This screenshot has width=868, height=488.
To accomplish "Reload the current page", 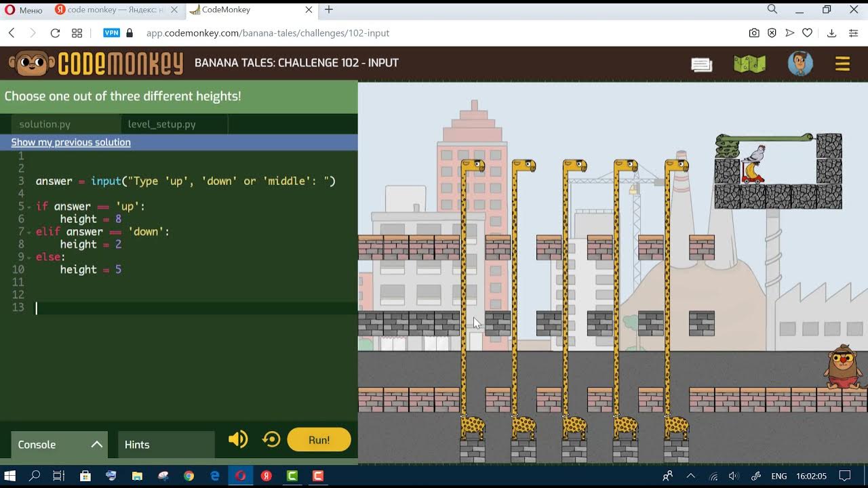I will pos(55,33).
